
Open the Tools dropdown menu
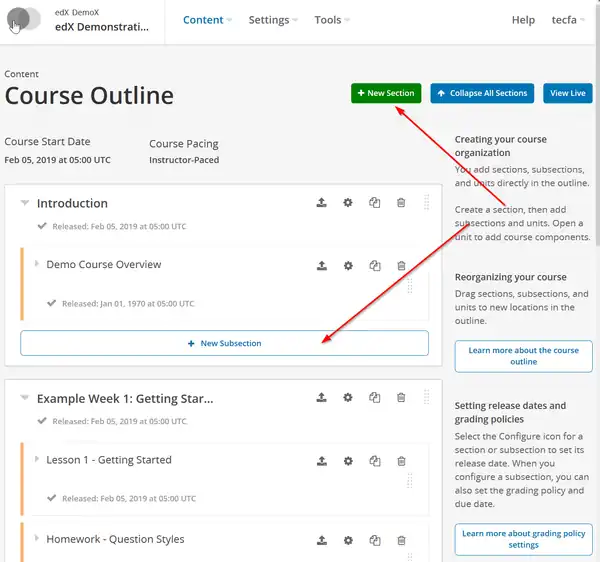332,20
